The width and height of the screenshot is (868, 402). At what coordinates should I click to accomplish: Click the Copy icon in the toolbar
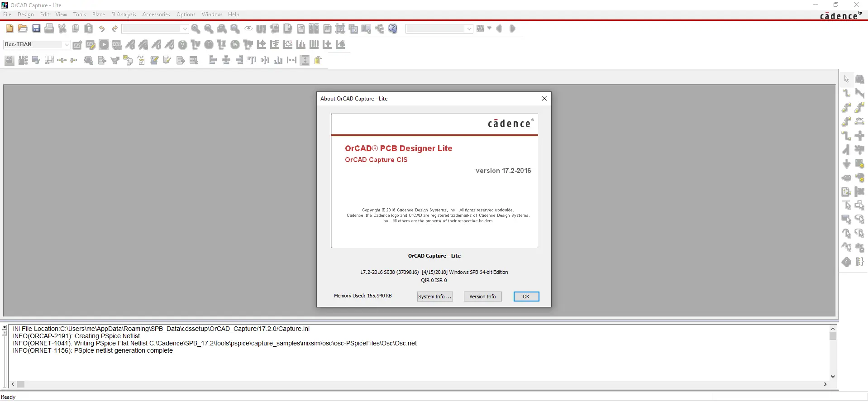[76, 29]
